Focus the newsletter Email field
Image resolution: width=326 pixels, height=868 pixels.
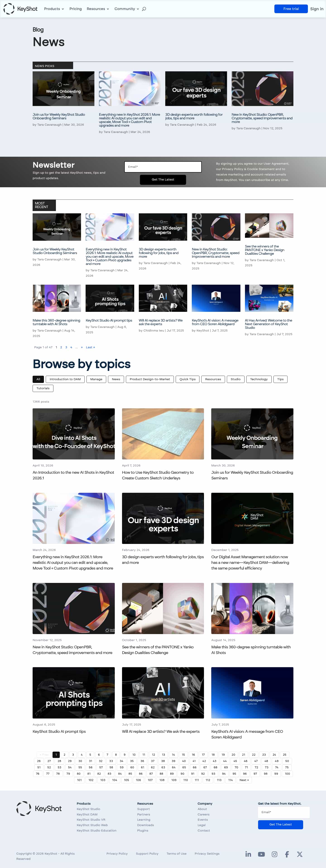pyautogui.click(x=163, y=167)
